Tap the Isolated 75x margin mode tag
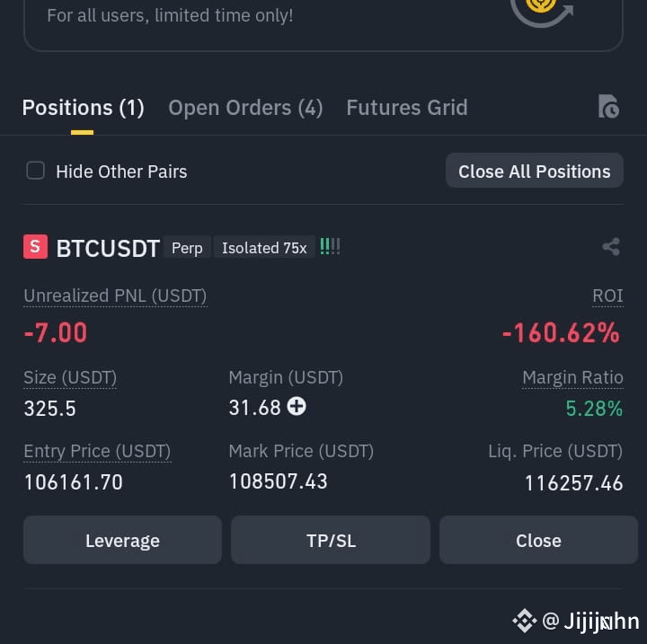 pos(264,248)
